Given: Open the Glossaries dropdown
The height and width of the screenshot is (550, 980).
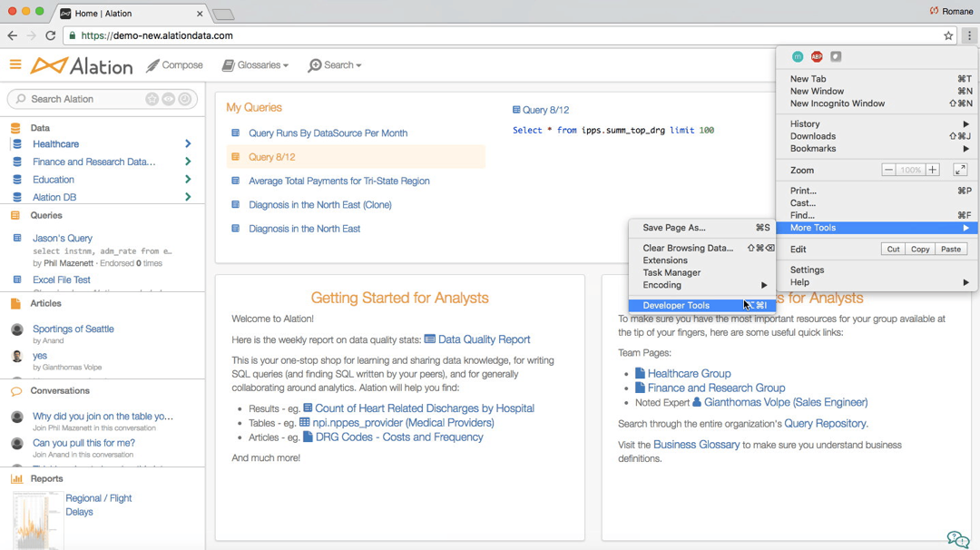Looking at the screenshot, I should click(x=256, y=65).
